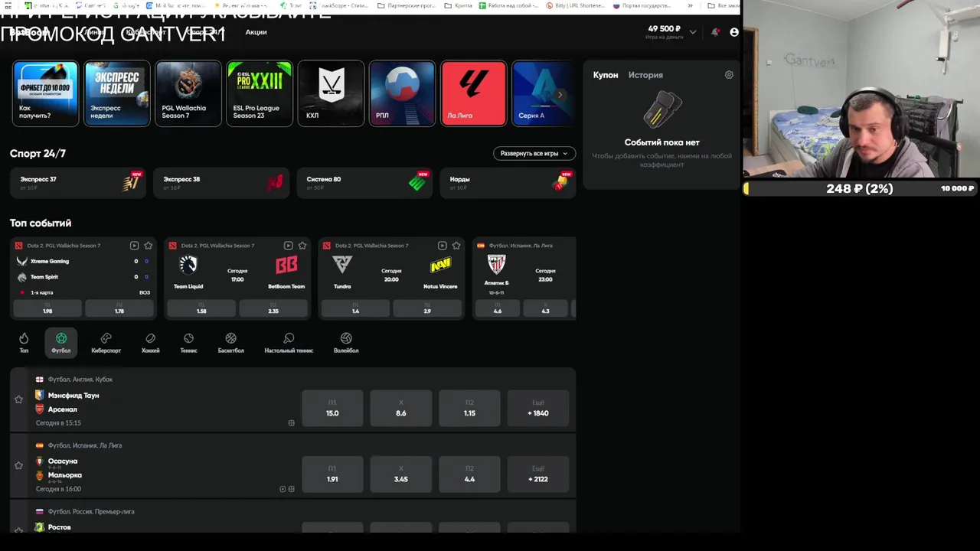Switch to the Купон tab

point(606,75)
